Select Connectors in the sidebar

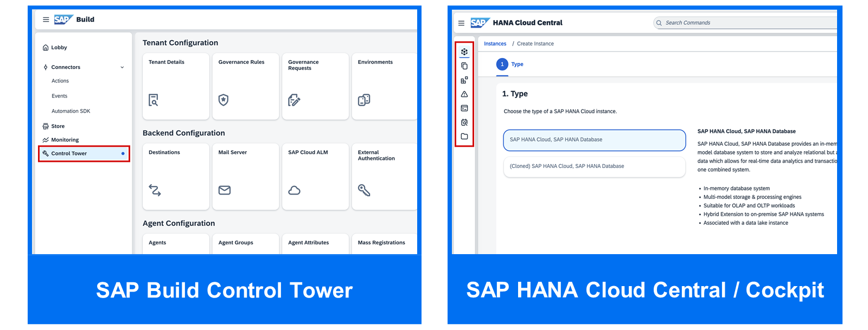click(66, 67)
